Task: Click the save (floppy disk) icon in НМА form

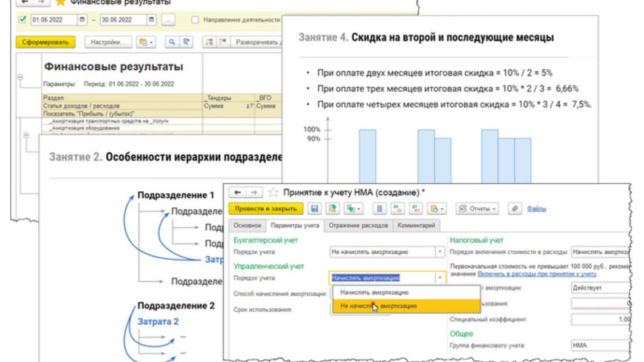Action: click(314, 209)
